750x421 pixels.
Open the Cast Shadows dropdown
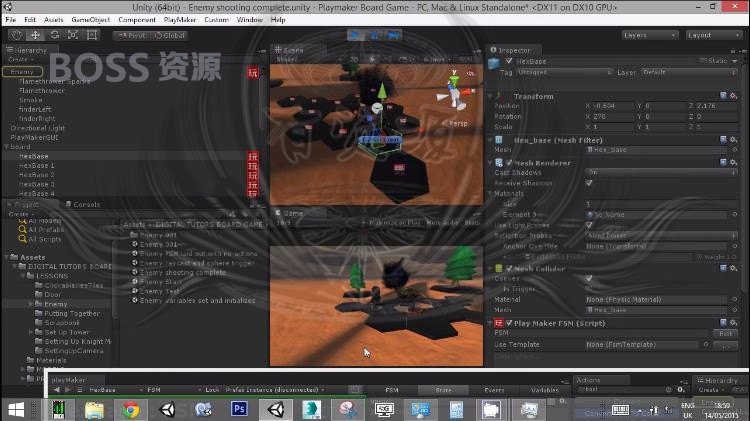click(x=662, y=172)
